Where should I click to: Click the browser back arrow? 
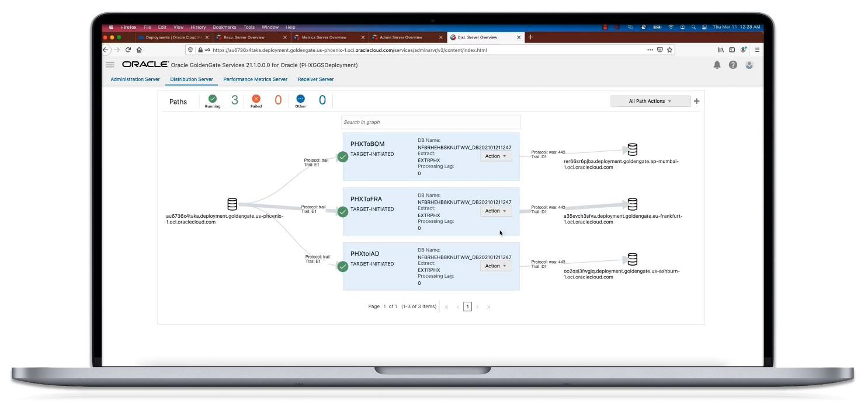[x=106, y=50]
